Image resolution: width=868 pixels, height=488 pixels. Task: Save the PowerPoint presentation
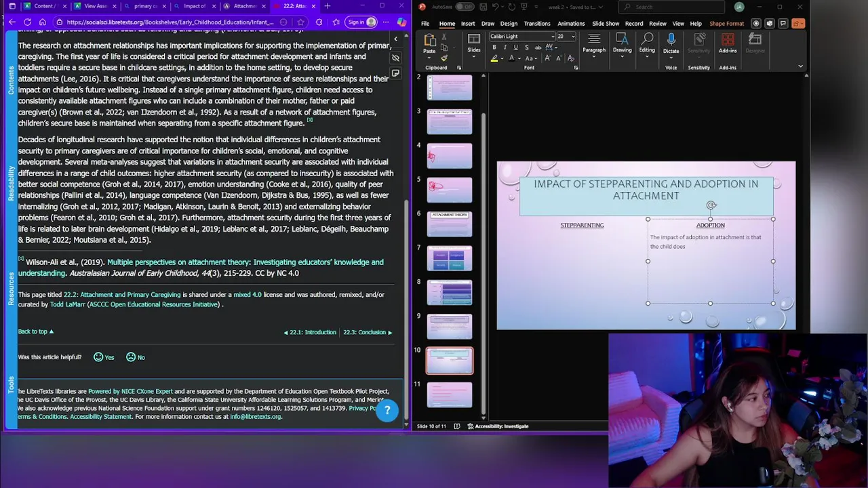pyautogui.click(x=484, y=7)
